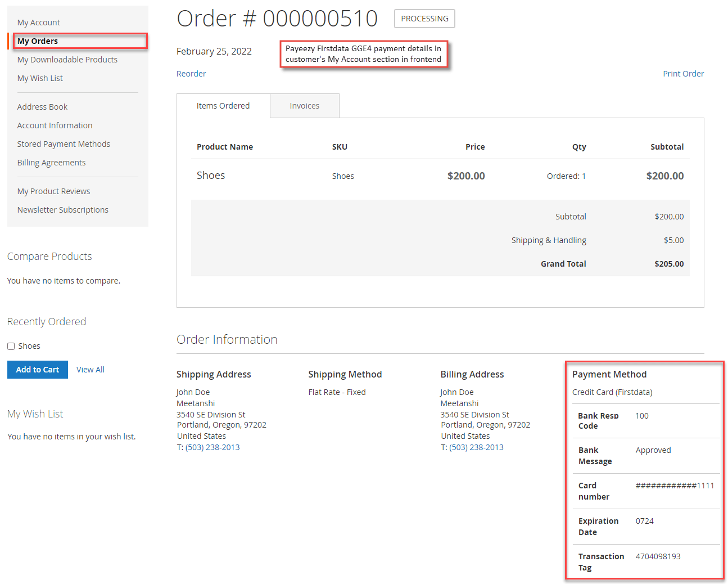This screenshot has height=584, width=728.
Task: Open the My Account sidebar link
Action: click(x=38, y=22)
